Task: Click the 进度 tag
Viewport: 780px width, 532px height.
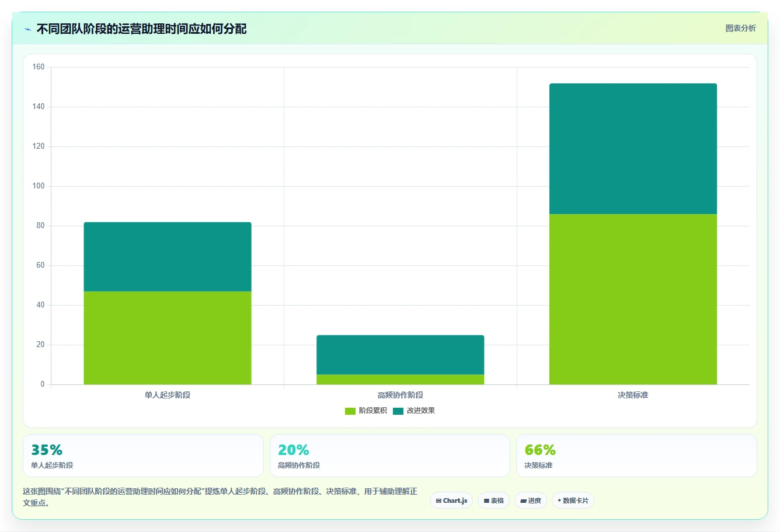Action: pyautogui.click(x=531, y=501)
